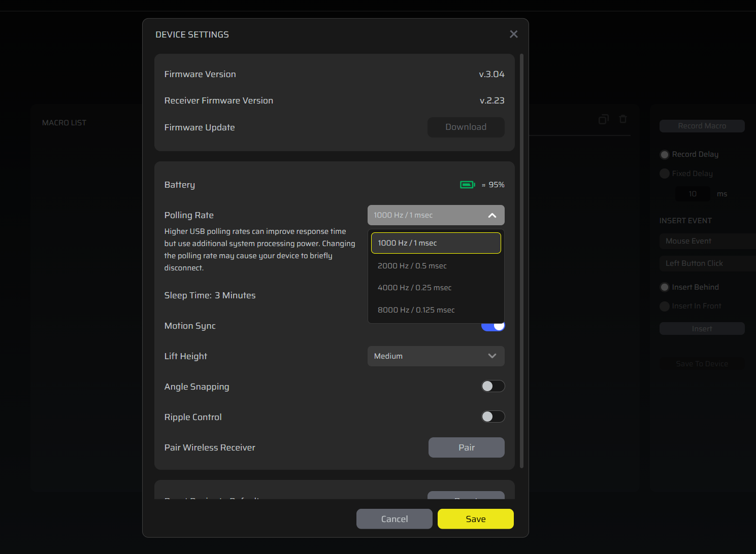This screenshot has width=756, height=554.
Task: Select the Record Delay radio button
Action: [x=664, y=155]
